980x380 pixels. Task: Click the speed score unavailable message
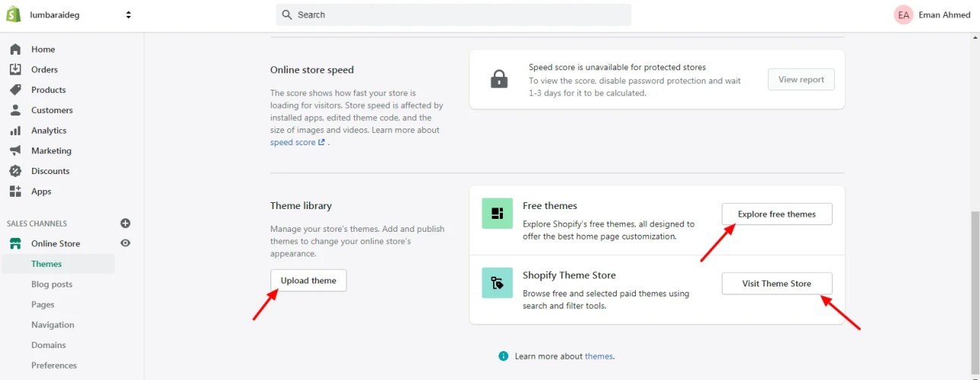tap(618, 67)
